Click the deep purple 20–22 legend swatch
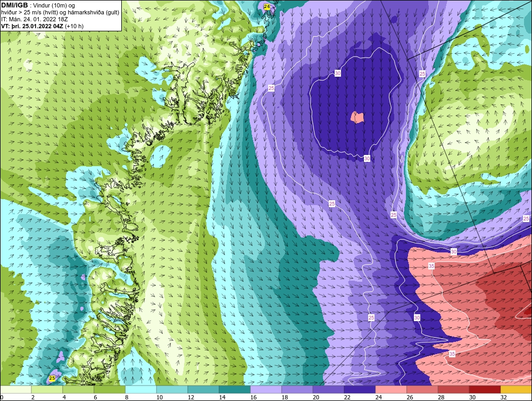 328,389
